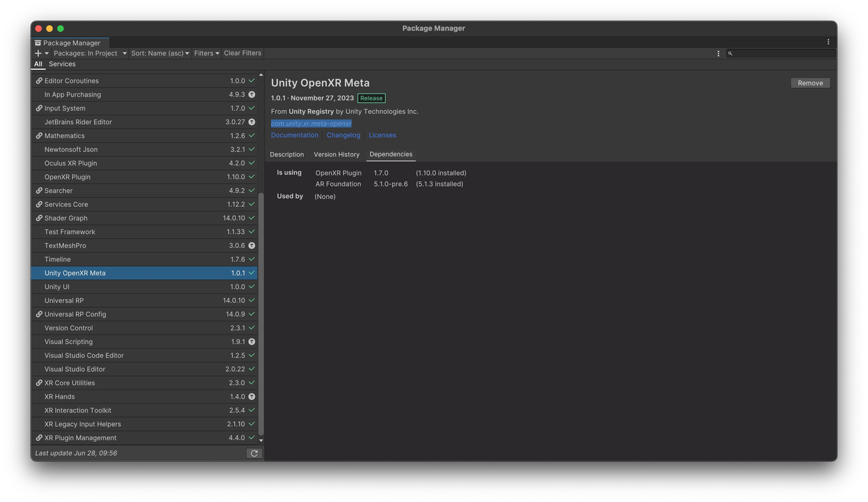Screen dimensions: 868x502
Task: Click the installed checkmark for Unity UI
Action: point(252,287)
